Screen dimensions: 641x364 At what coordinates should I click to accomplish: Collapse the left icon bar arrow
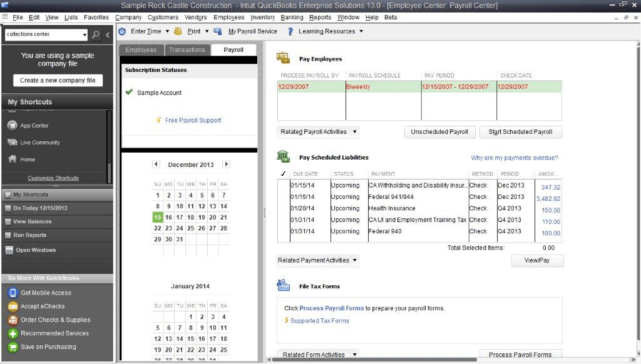pos(108,35)
